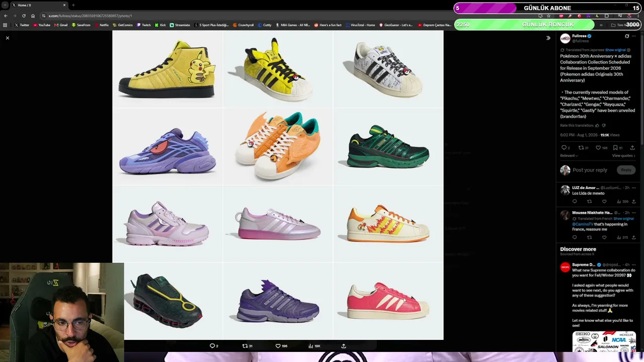Open the more options menu on Fullress post

tap(633, 36)
